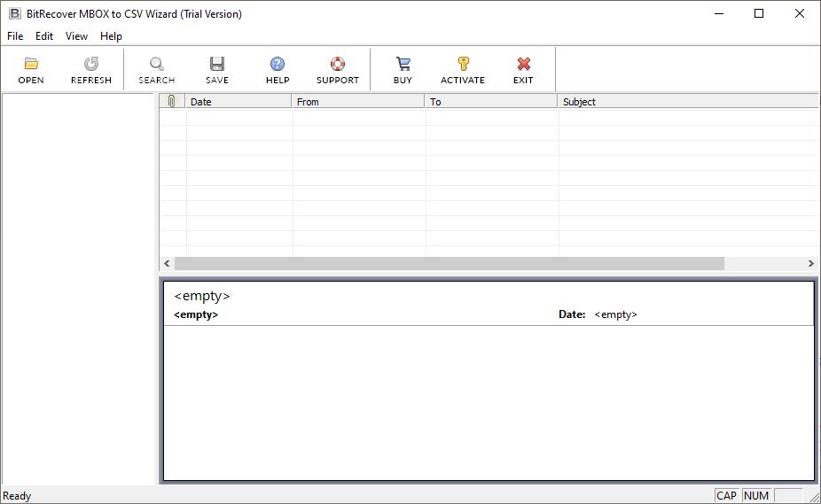The width and height of the screenshot is (821, 504).
Task: Click the horizontal scrollbar right arrow
Action: click(810, 263)
